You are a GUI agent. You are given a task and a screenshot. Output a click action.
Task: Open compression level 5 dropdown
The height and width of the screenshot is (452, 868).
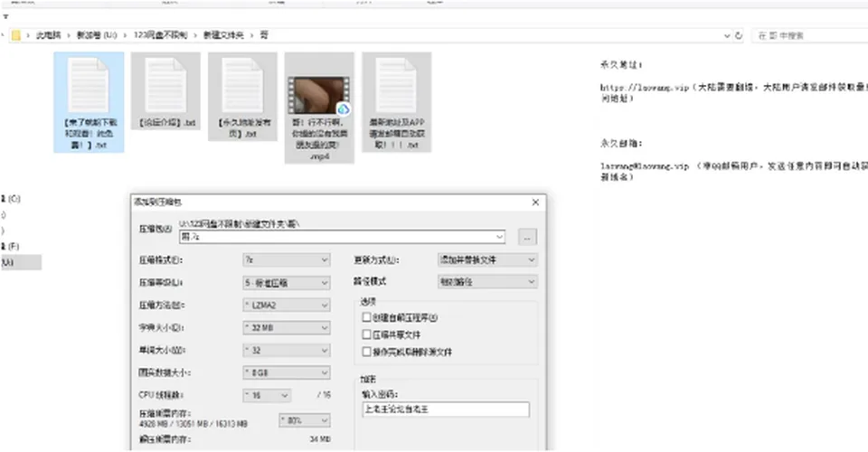click(287, 283)
